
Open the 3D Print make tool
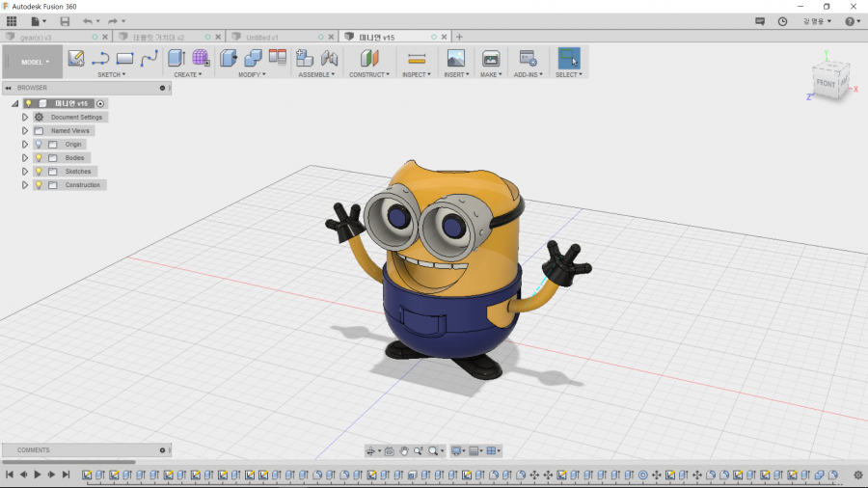pos(491,58)
